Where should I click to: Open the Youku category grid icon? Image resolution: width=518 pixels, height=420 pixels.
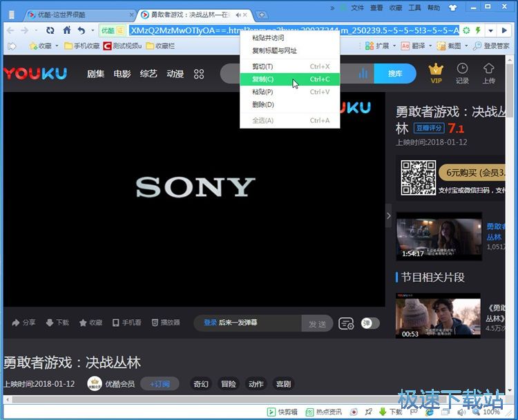coord(199,74)
